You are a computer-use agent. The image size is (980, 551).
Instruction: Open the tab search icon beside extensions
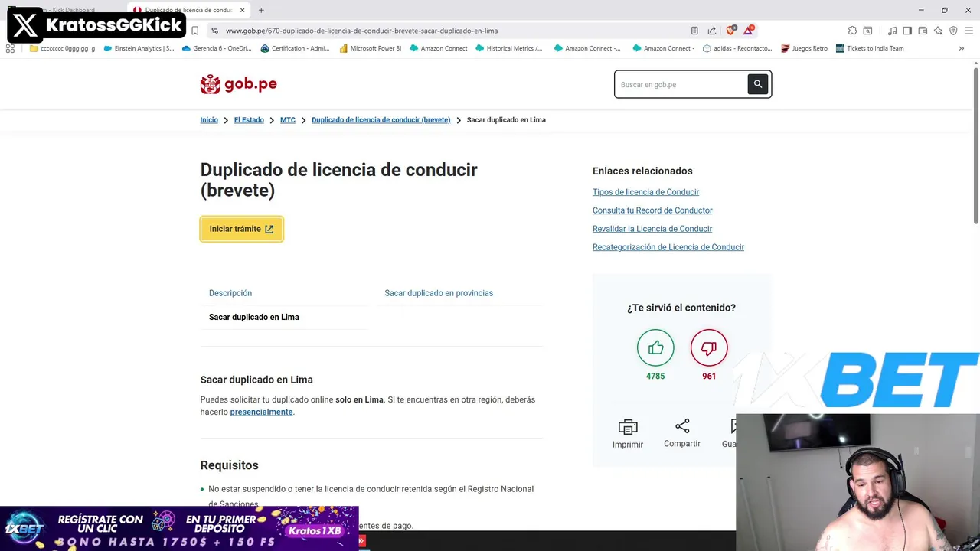coord(867,31)
